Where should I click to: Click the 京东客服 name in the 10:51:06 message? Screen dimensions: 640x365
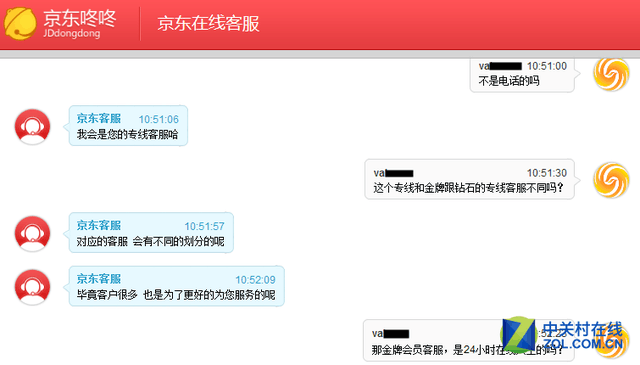tap(99, 118)
